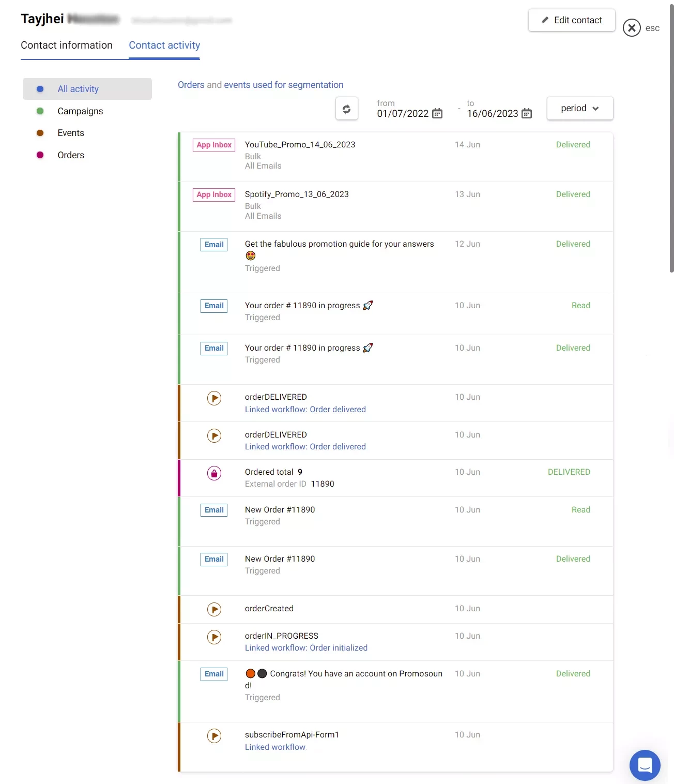The width and height of the screenshot is (674, 784).
Task: Show only Orders activity
Action: coord(71,155)
